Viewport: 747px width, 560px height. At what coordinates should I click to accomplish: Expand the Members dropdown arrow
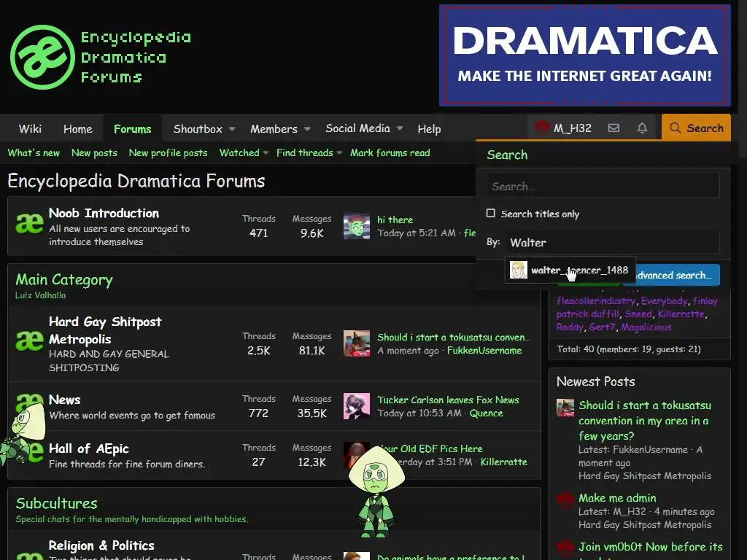tap(307, 128)
